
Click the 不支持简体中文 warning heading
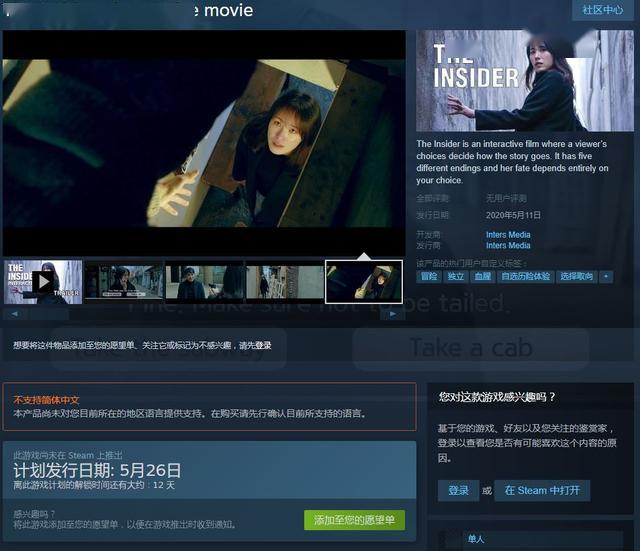[x=47, y=400]
